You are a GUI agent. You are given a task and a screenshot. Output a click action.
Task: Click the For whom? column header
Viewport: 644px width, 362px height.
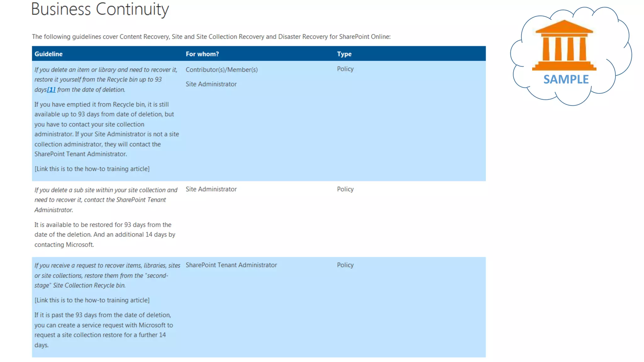coord(202,54)
